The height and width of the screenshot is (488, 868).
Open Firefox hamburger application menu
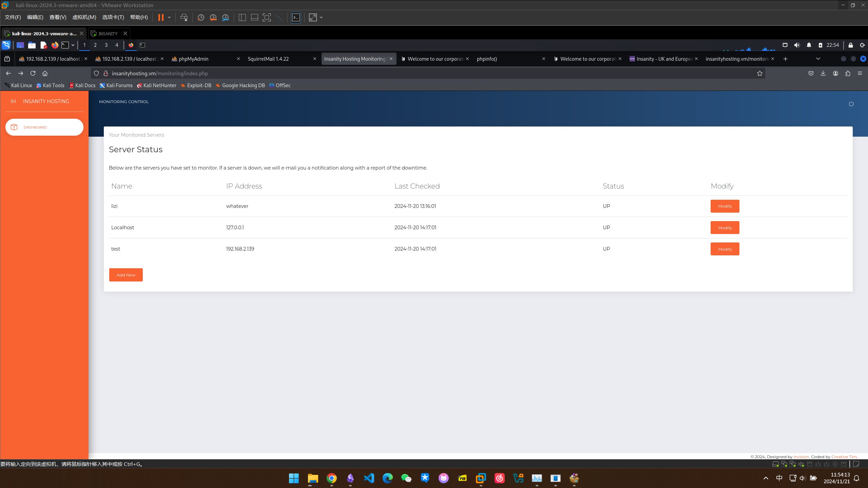point(860,73)
